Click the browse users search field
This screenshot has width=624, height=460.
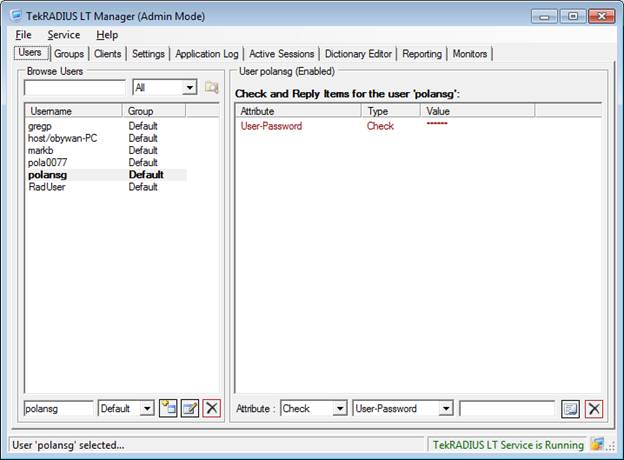75,88
